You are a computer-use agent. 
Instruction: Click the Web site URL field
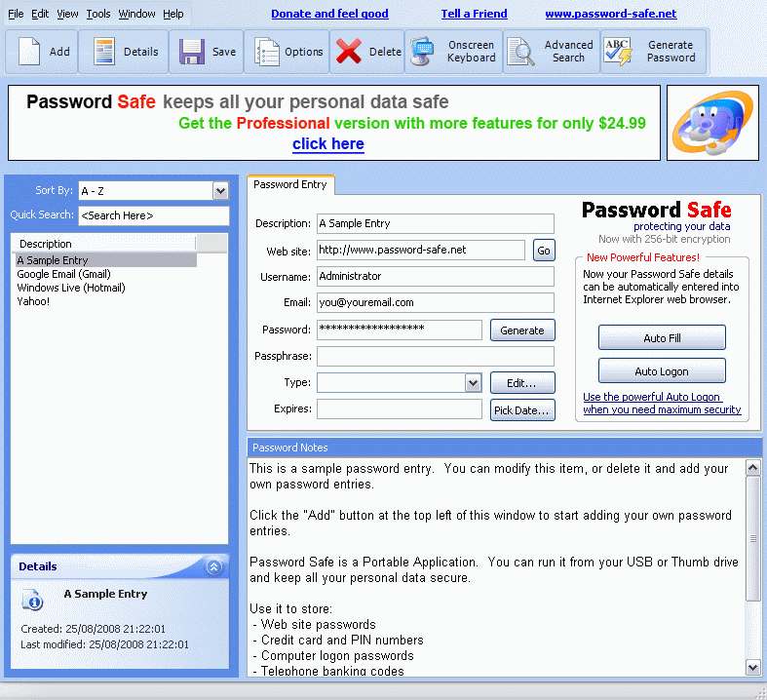421,250
